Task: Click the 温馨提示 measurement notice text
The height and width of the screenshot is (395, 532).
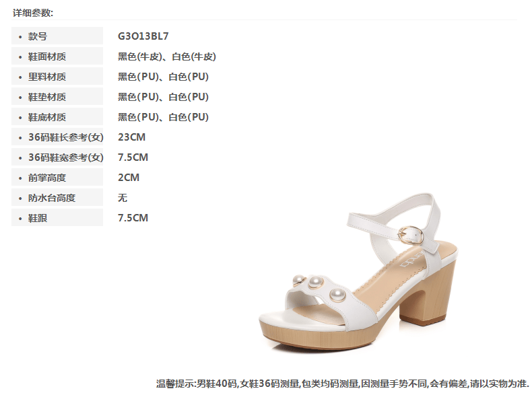Action: [x=342, y=384]
